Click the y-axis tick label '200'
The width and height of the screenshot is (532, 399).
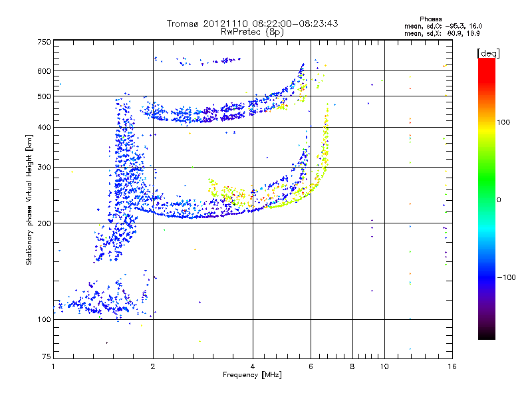(44, 223)
